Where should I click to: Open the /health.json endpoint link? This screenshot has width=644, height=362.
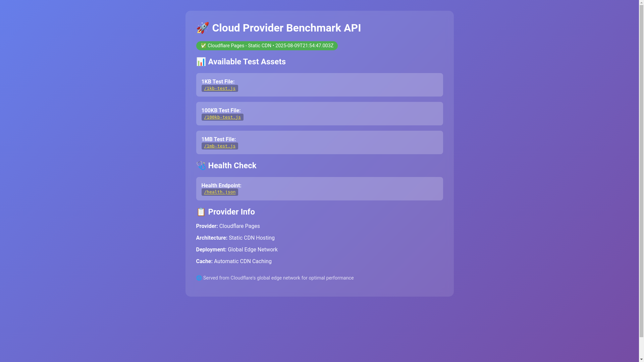click(x=220, y=192)
